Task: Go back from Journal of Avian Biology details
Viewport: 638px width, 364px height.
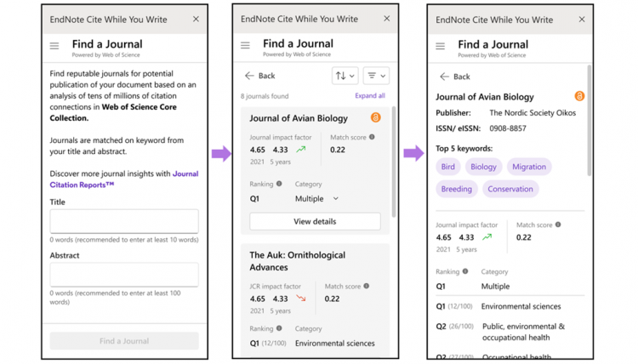Action: coord(455,77)
